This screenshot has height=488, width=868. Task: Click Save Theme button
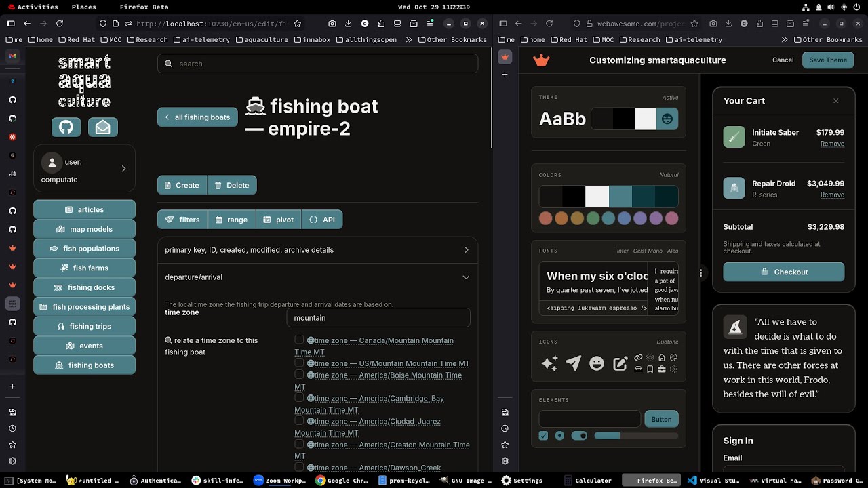click(x=828, y=60)
